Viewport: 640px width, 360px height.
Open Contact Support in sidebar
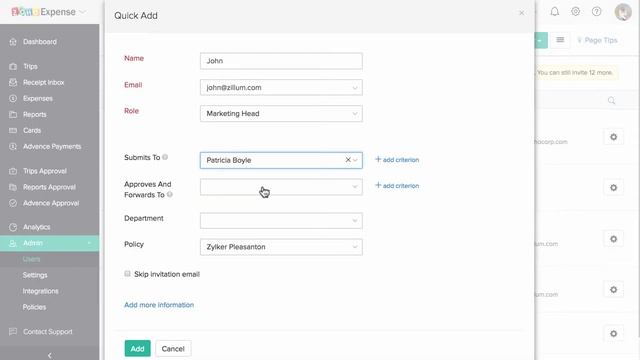[x=48, y=331]
